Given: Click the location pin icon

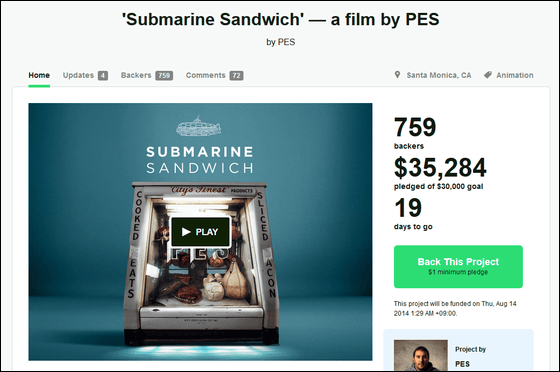Looking at the screenshot, I should (397, 75).
